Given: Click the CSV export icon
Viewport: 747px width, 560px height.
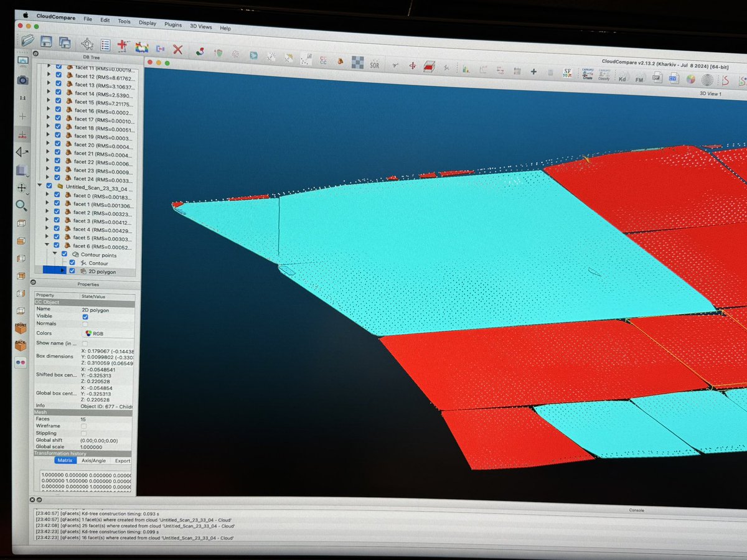Looking at the screenshot, I should (673, 79).
